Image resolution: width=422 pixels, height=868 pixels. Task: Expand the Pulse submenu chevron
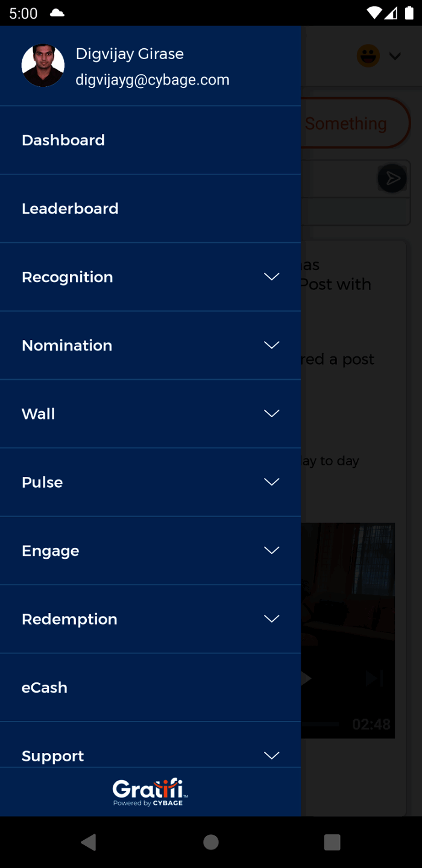click(272, 482)
